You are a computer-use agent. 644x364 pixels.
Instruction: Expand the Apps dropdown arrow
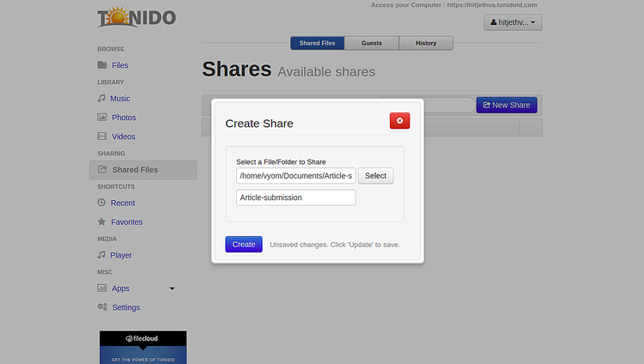(x=172, y=288)
